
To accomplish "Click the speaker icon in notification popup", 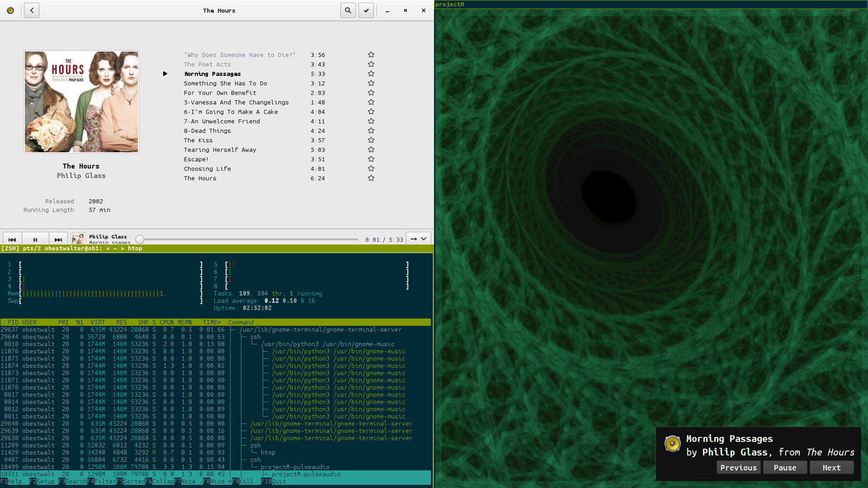I will coord(672,444).
